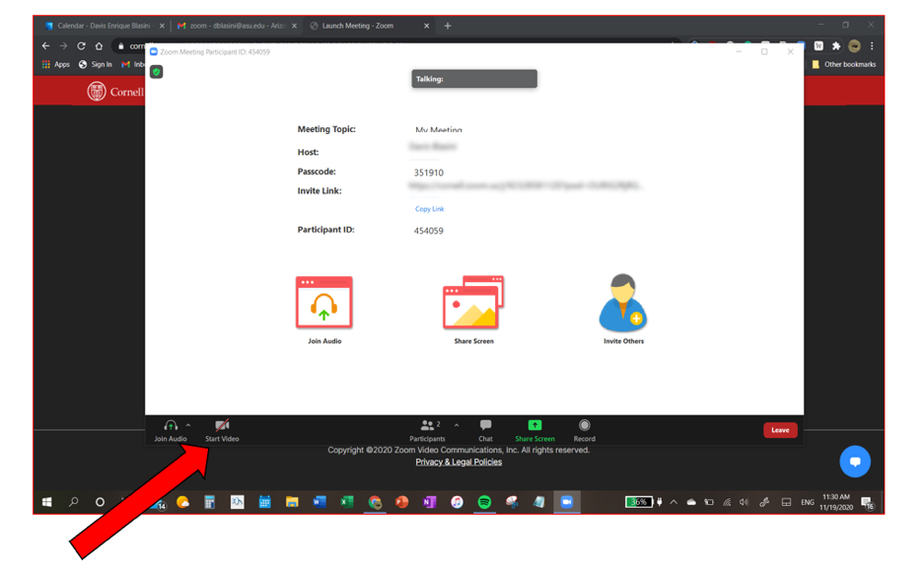924x573 pixels.
Task: Start Video camera icon in Zoom toolbar
Action: (222, 426)
